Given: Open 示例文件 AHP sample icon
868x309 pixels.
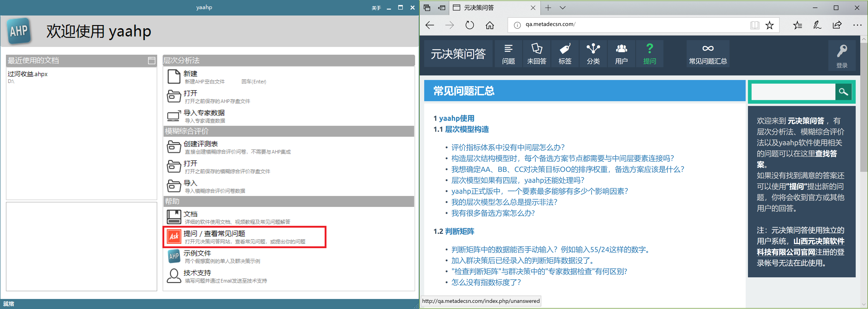Looking at the screenshot, I should (174, 256).
